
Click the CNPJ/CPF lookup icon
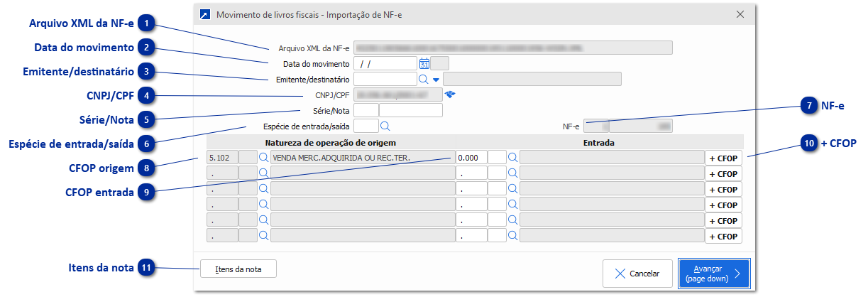450,94
